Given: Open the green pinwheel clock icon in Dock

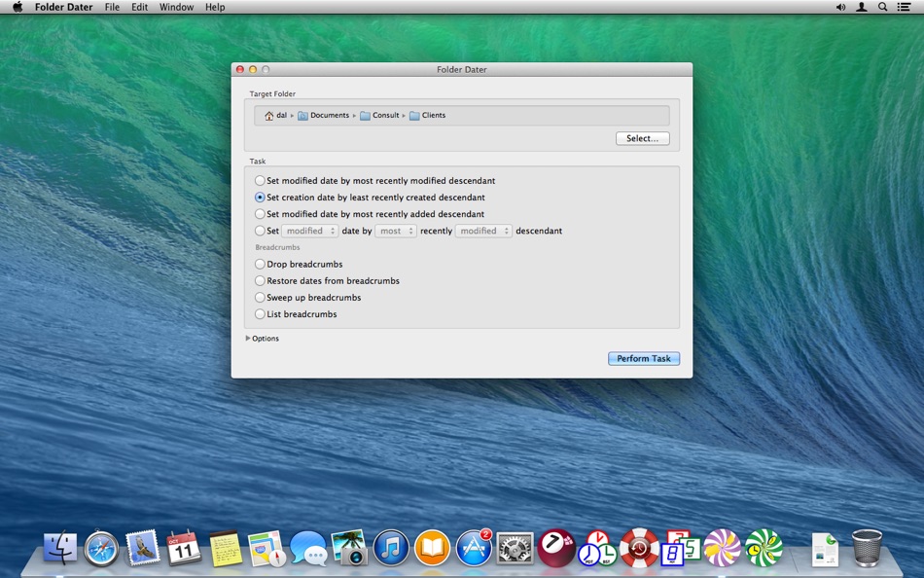Looking at the screenshot, I should click(x=764, y=548).
